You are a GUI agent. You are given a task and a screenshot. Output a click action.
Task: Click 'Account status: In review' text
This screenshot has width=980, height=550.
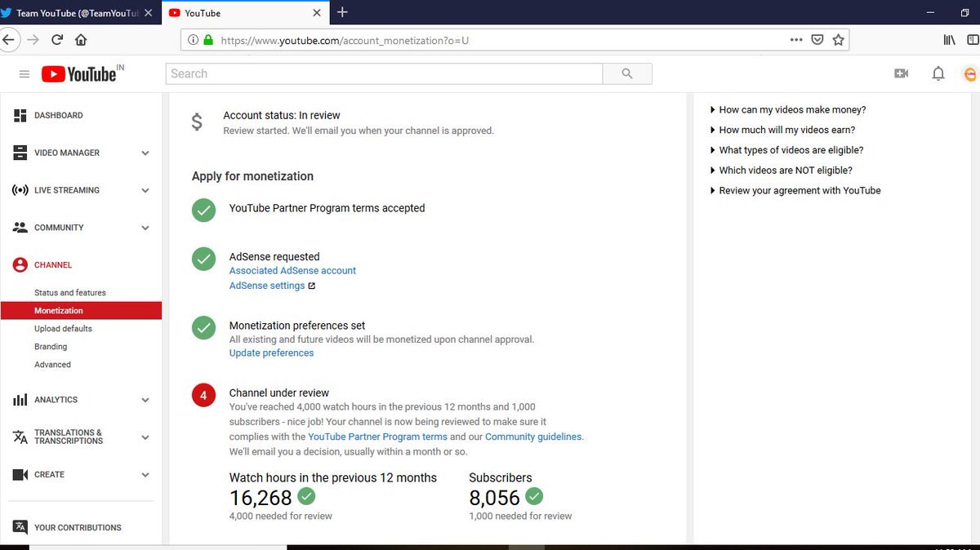click(x=282, y=116)
